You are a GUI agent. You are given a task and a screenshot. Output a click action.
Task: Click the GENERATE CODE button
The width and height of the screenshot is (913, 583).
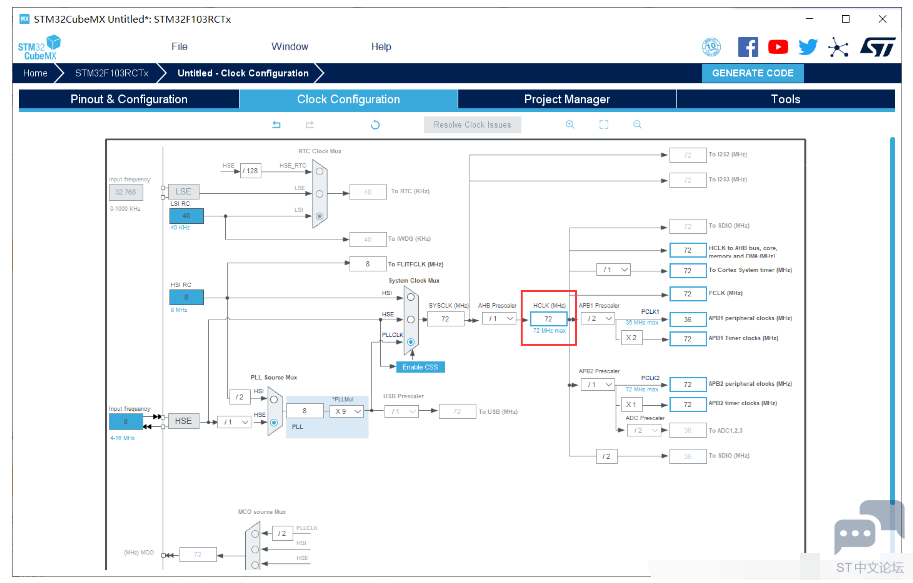753,73
